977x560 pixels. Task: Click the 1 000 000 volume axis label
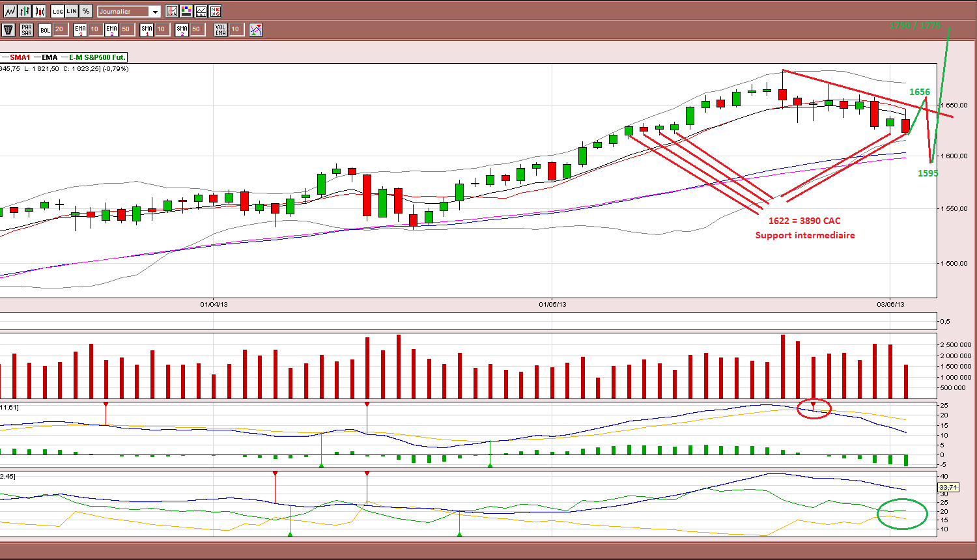pos(956,377)
